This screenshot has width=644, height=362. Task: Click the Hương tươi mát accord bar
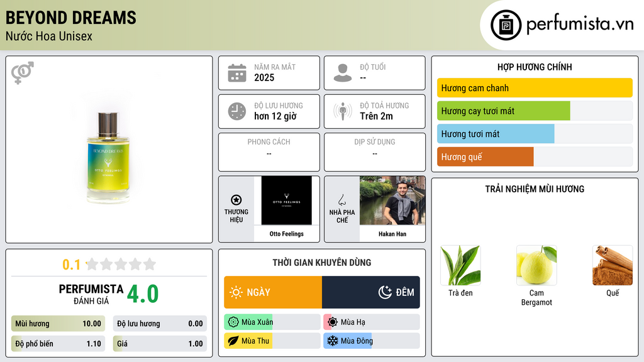(x=535, y=134)
